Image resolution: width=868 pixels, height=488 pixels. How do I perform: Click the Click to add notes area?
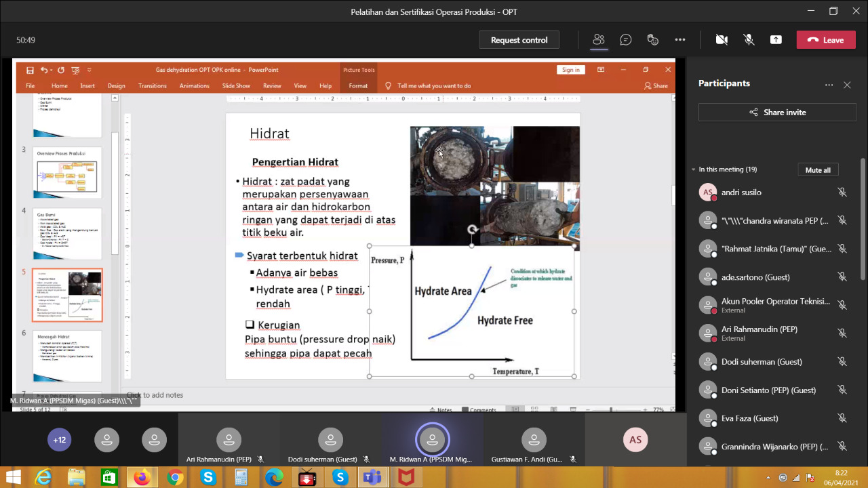tap(155, 395)
